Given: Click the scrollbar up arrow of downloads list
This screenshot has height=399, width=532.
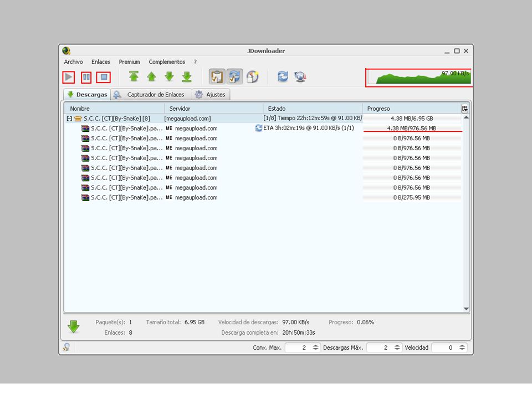Looking at the screenshot, I should [466, 117].
